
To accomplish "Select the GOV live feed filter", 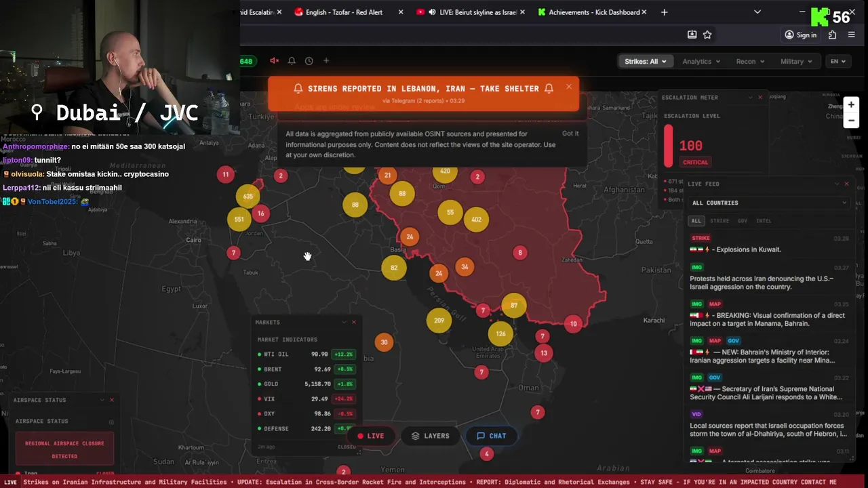I will (x=743, y=221).
